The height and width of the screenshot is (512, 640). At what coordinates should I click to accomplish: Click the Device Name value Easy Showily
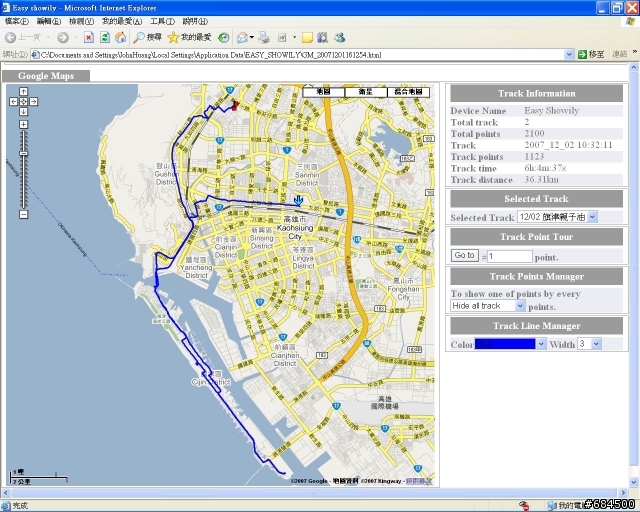551,111
